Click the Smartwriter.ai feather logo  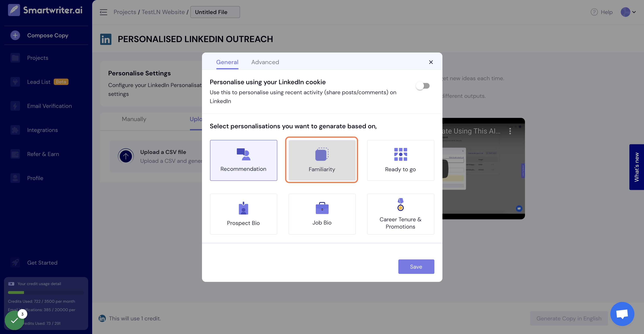[x=14, y=10]
